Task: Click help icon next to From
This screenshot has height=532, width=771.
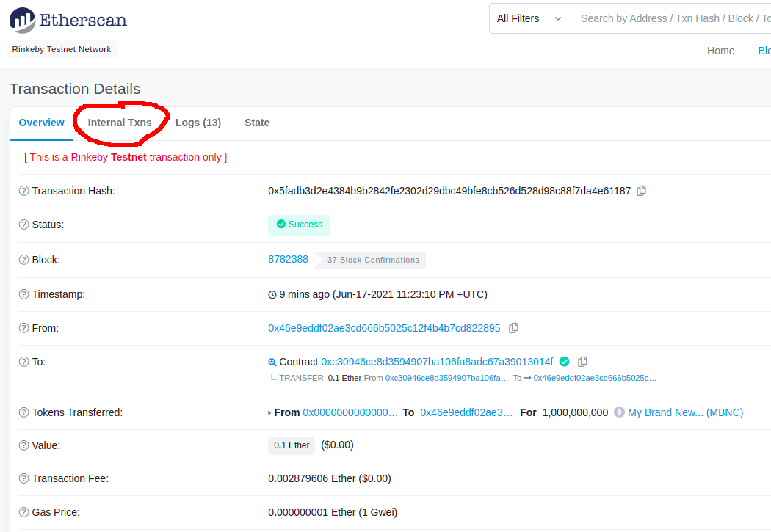Action: (x=23, y=328)
